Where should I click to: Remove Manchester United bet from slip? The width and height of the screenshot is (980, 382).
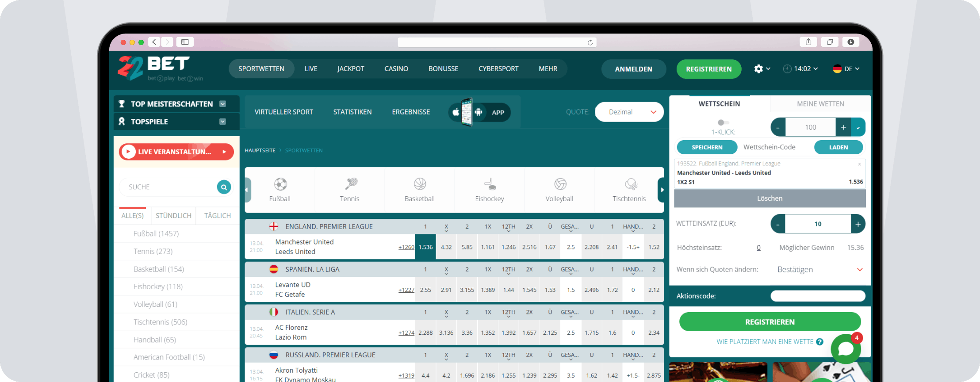tap(859, 164)
